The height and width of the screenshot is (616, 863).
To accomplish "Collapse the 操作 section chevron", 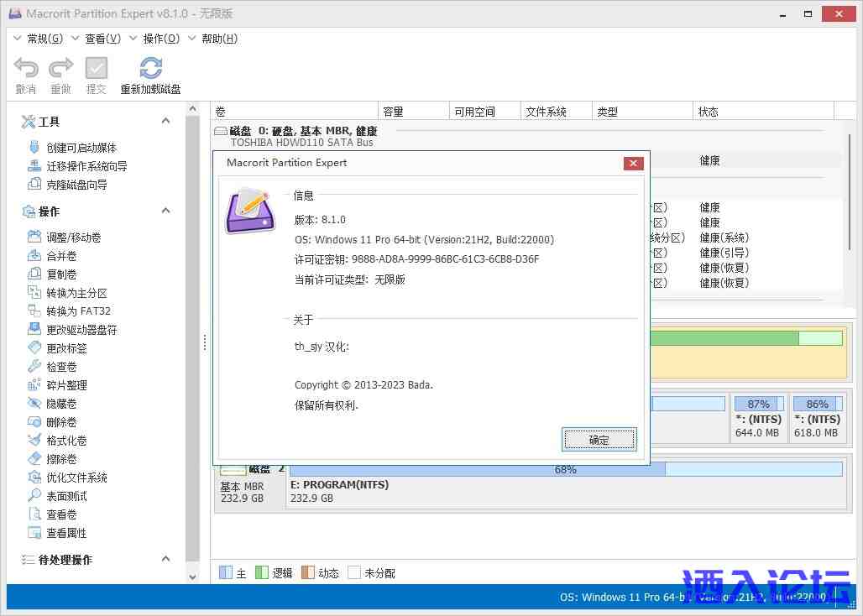I will [165, 211].
